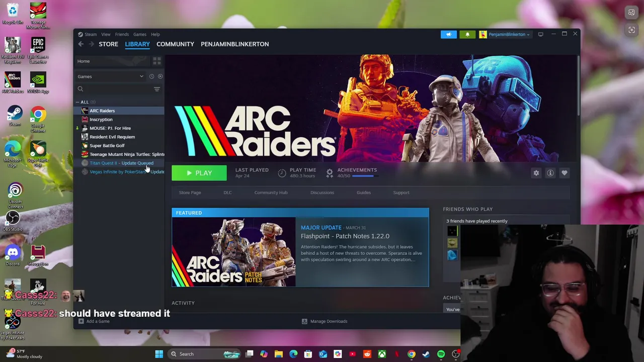Screen dimensions: 644x362
Task: Open Steam desktop shortcut icon
Action: click(x=15, y=116)
